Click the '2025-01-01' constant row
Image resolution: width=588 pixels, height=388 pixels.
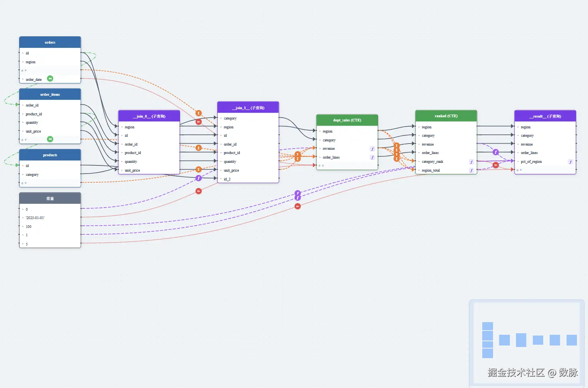[50, 218]
